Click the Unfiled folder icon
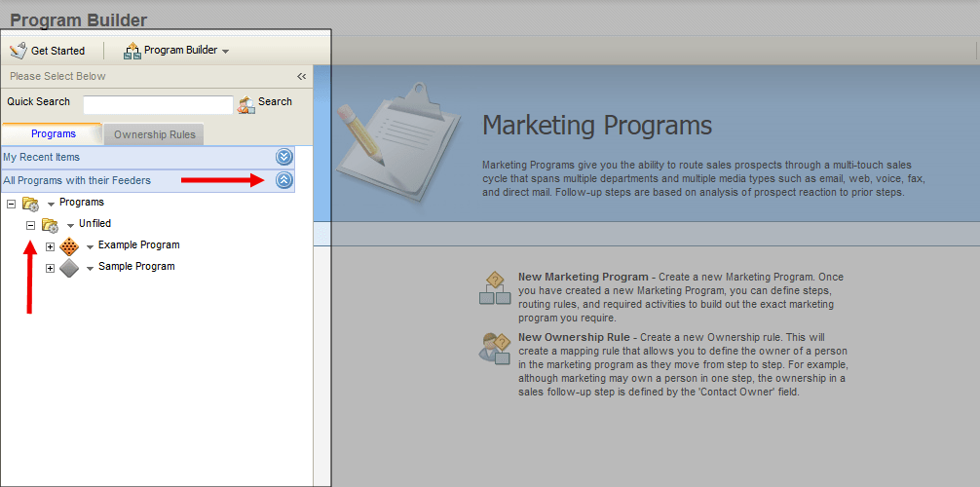 coord(50,225)
